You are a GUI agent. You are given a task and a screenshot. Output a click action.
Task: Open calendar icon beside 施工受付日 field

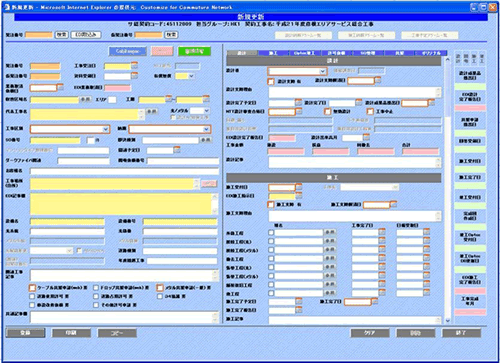299,187
